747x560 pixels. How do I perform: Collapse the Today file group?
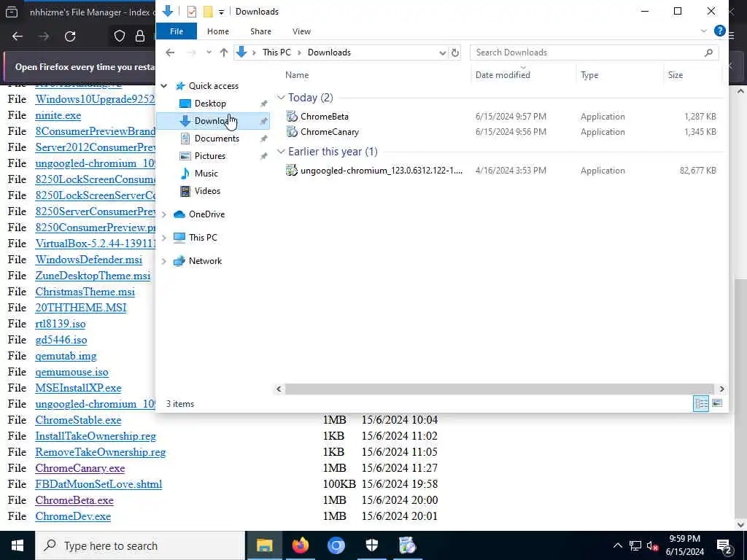(x=281, y=98)
